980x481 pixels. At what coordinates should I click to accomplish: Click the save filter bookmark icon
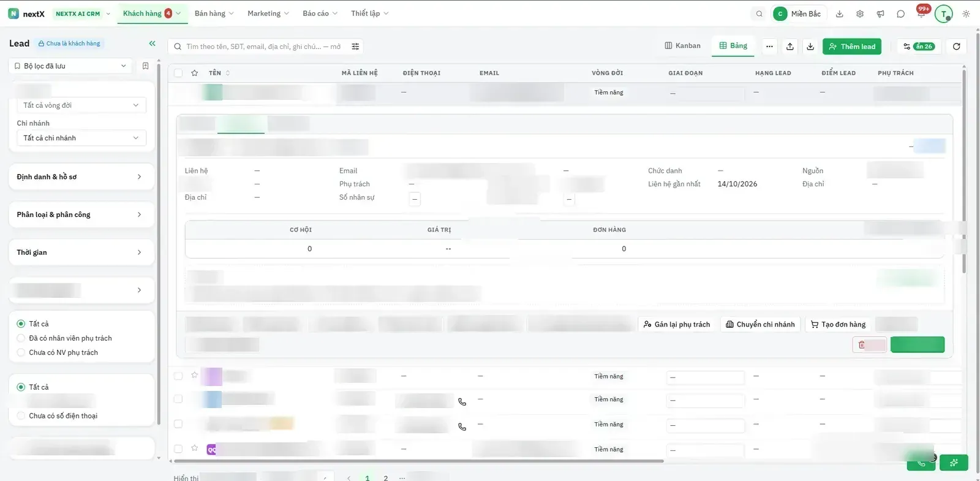point(145,66)
